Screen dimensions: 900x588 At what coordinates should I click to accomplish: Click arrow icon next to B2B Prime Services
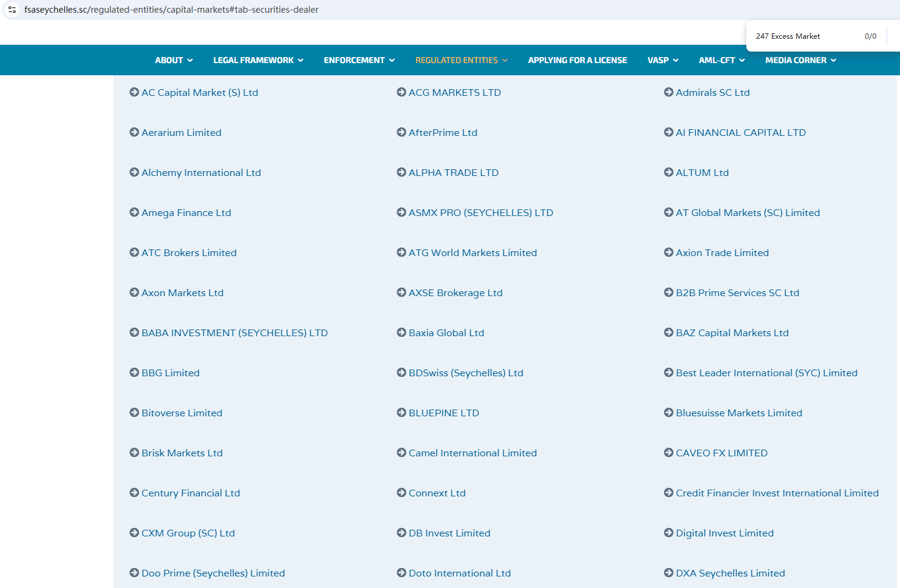(x=669, y=292)
